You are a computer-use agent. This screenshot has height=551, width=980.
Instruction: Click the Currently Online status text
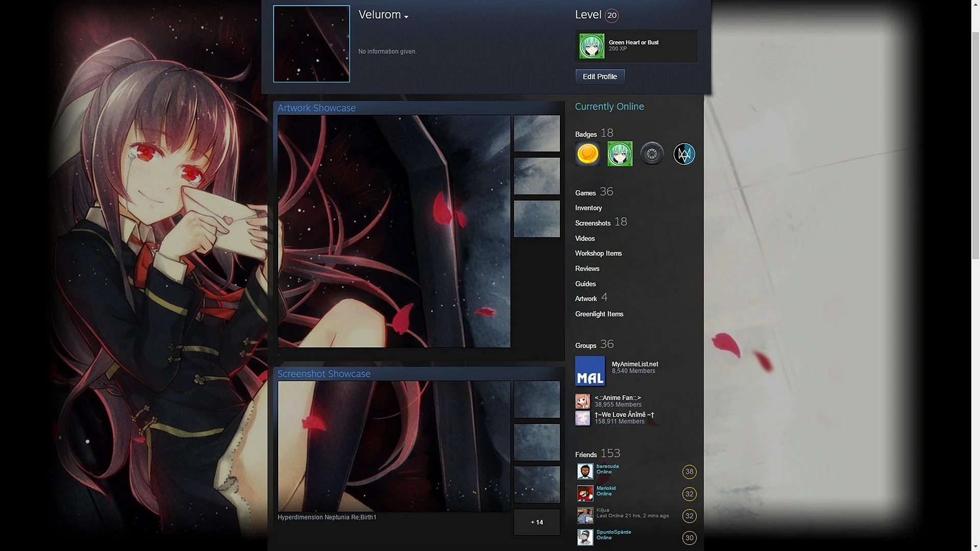[609, 107]
